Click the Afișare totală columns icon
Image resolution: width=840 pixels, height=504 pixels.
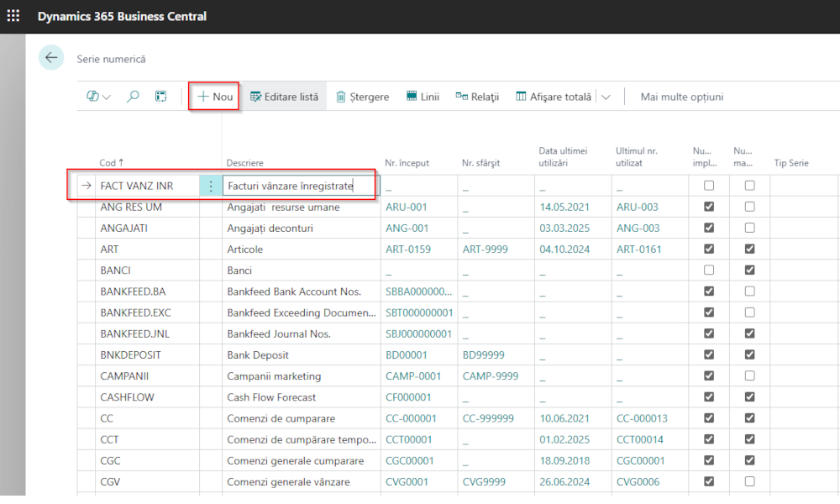[521, 97]
